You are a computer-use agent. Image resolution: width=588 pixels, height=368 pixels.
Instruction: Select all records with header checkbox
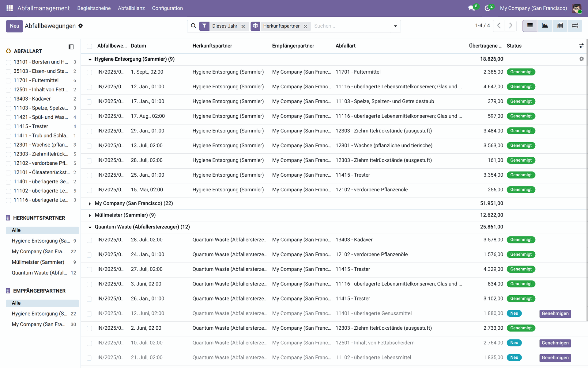click(x=89, y=46)
